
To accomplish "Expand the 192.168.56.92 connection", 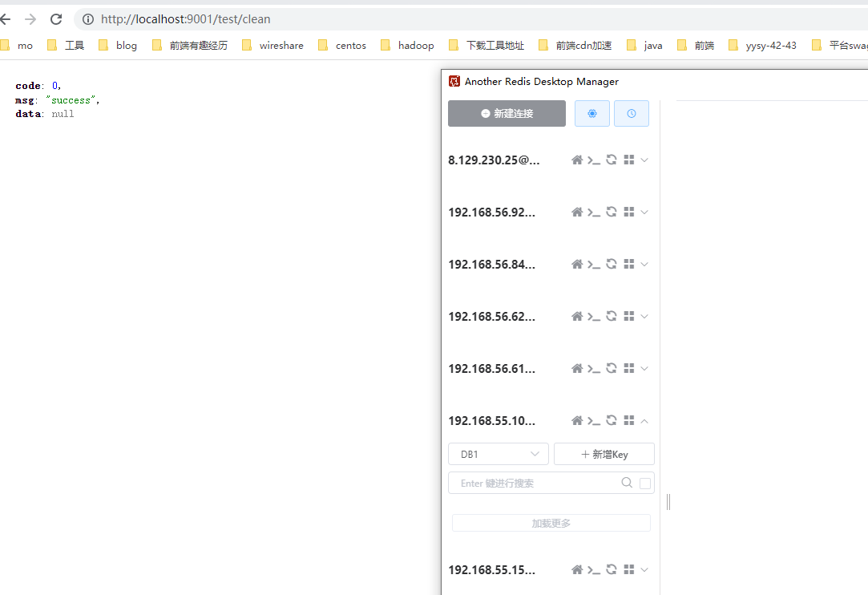I will point(644,212).
